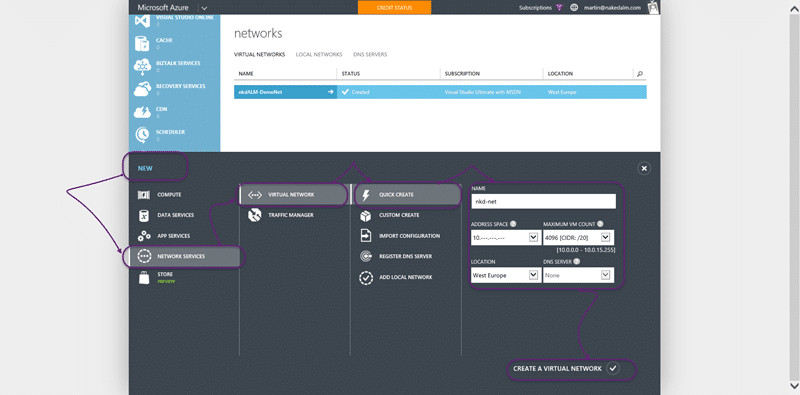Screen dimensions: 800x395
Task: Open the Scheduler service in sidebar
Action: (x=162, y=134)
